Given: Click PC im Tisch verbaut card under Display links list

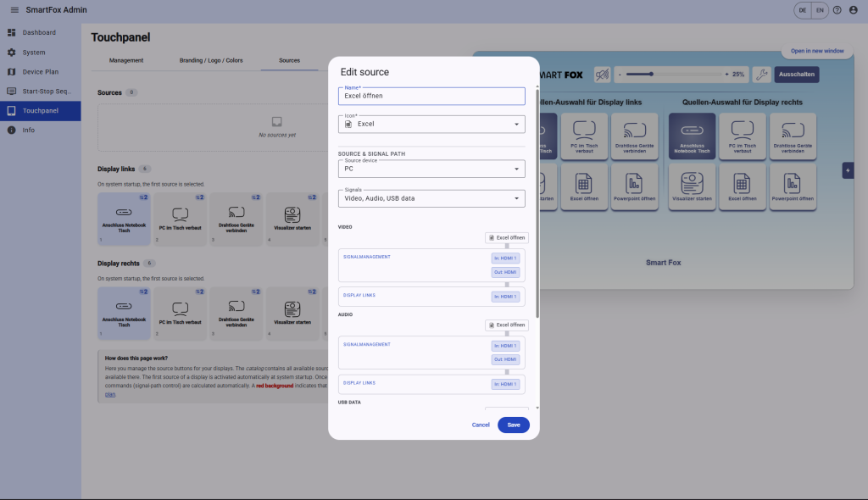Looking at the screenshot, I should 180,219.
